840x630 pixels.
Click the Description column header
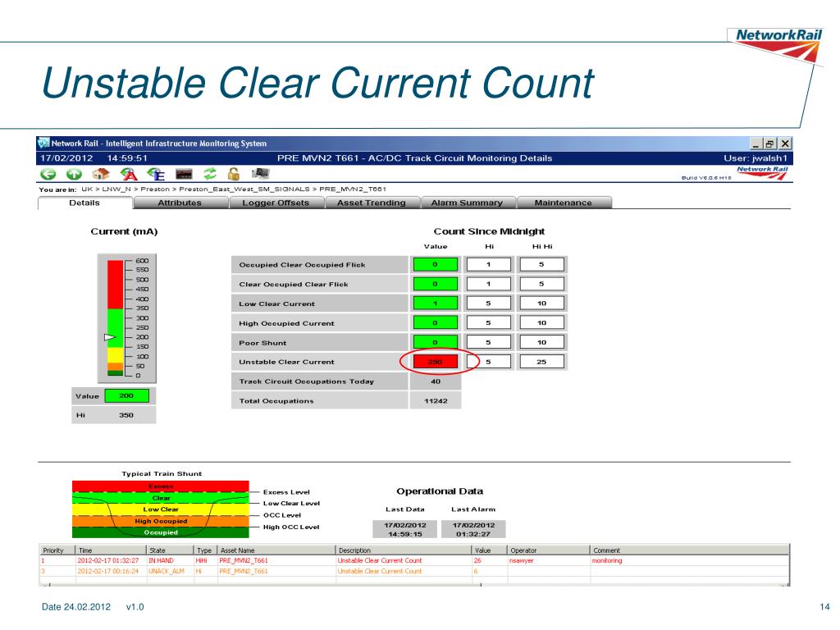[x=404, y=550]
